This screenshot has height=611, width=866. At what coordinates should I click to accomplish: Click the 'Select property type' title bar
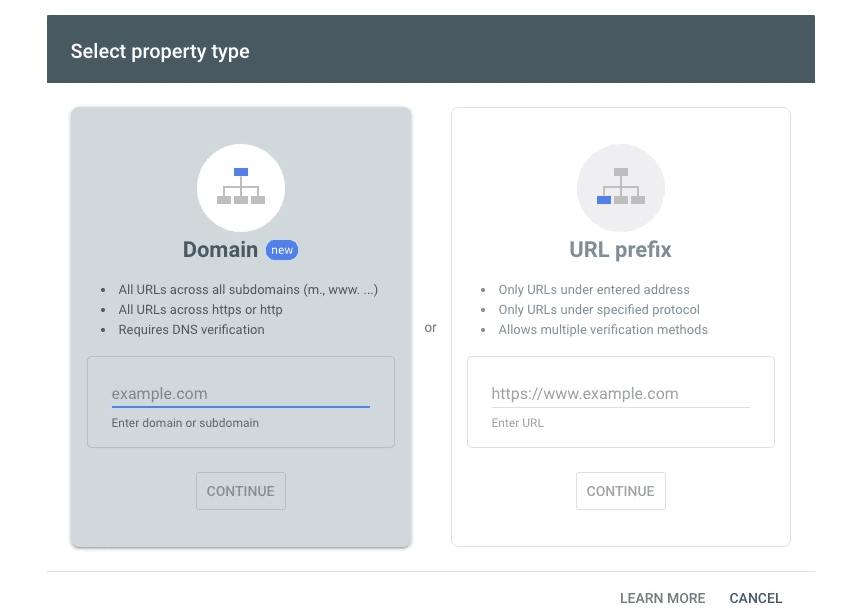click(160, 51)
